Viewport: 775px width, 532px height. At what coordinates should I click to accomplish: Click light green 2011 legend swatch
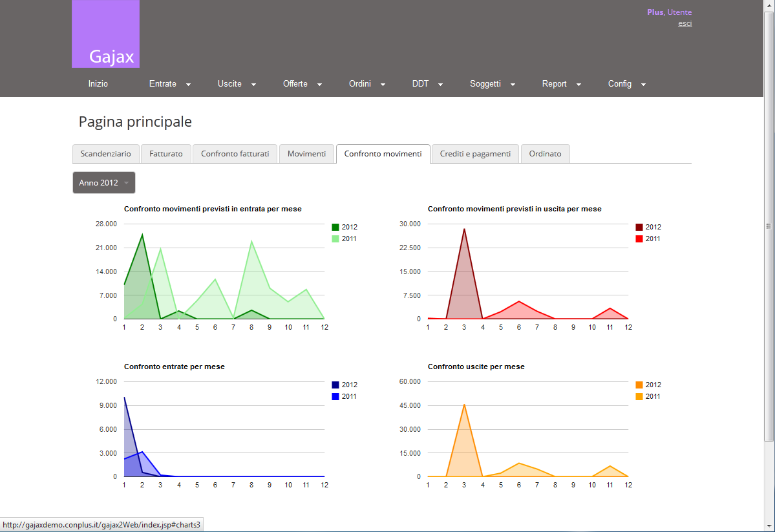click(335, 239)
